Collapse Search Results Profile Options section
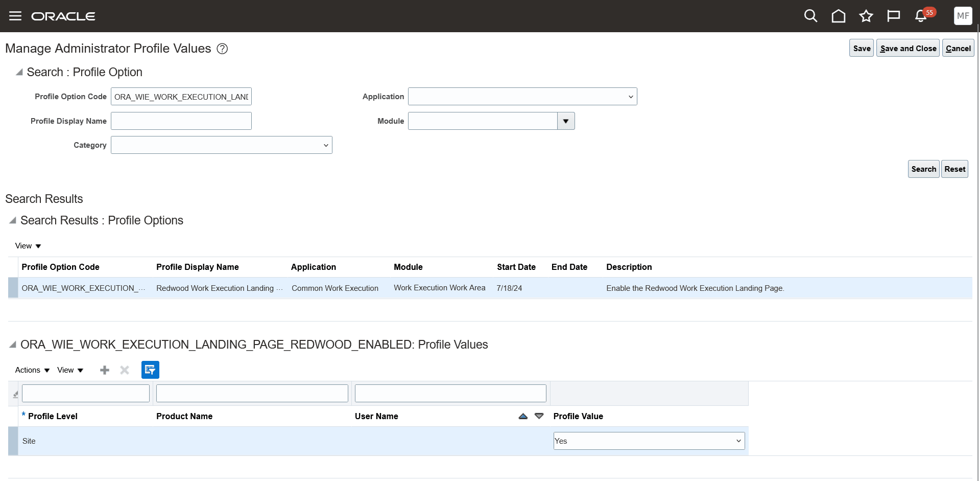This screenshot has height=481, width=980. [13, 220]
